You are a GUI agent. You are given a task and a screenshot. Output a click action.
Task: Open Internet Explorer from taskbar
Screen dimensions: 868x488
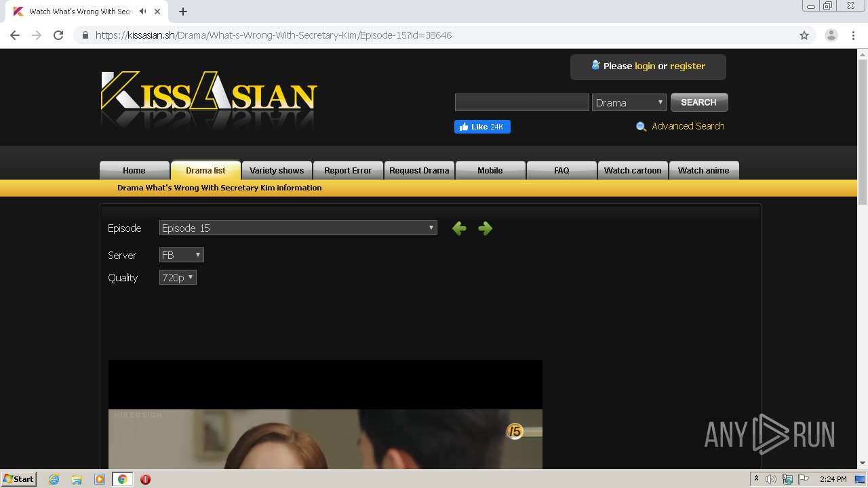click(54, 479)
